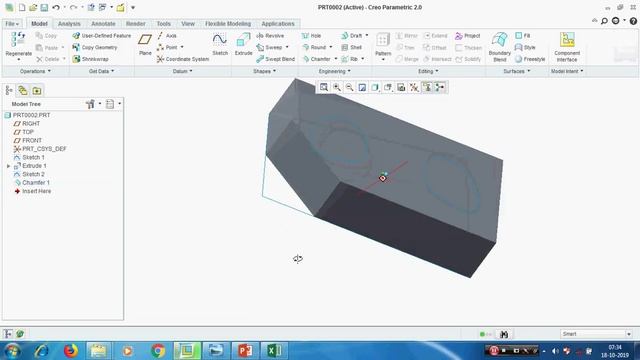Open the View Manager icon
Image resolution: width=640 pixels, height=360 pixels.
point(401,87)
